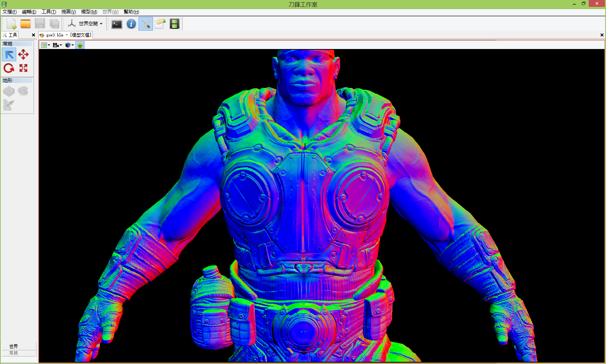This screenshot has height=364, width=606.
Task: Open the film strip animation panel
Action: coord(175,24)
